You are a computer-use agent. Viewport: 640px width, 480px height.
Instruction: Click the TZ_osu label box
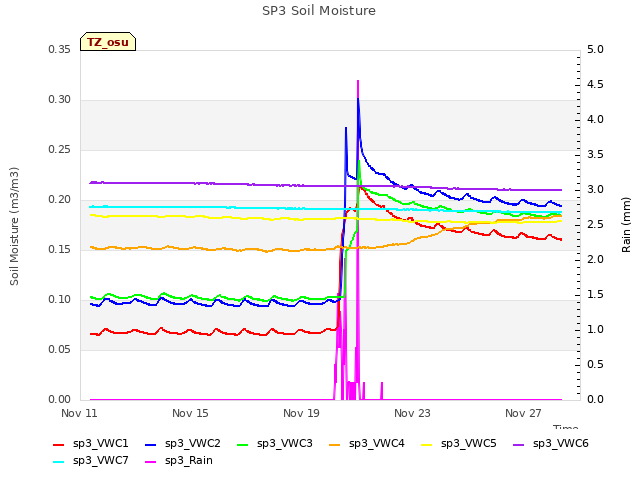(108, 42)
